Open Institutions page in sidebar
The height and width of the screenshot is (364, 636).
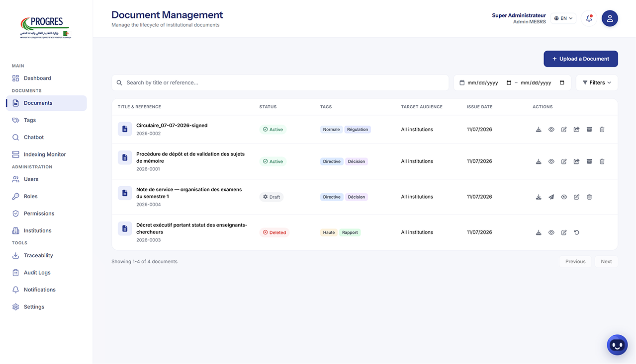pyautogui.click(x=46, y=231)
